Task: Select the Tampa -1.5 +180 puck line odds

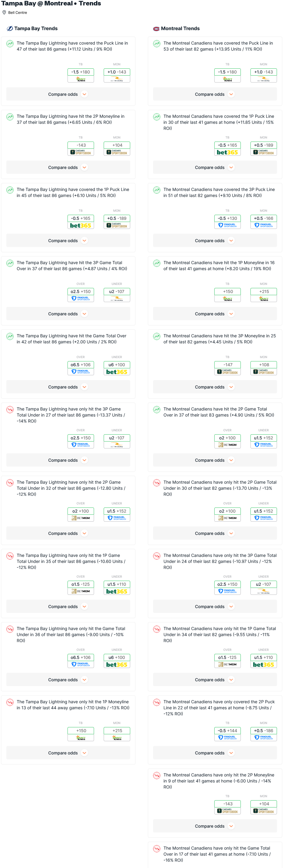Action: [x=80, y=72]
